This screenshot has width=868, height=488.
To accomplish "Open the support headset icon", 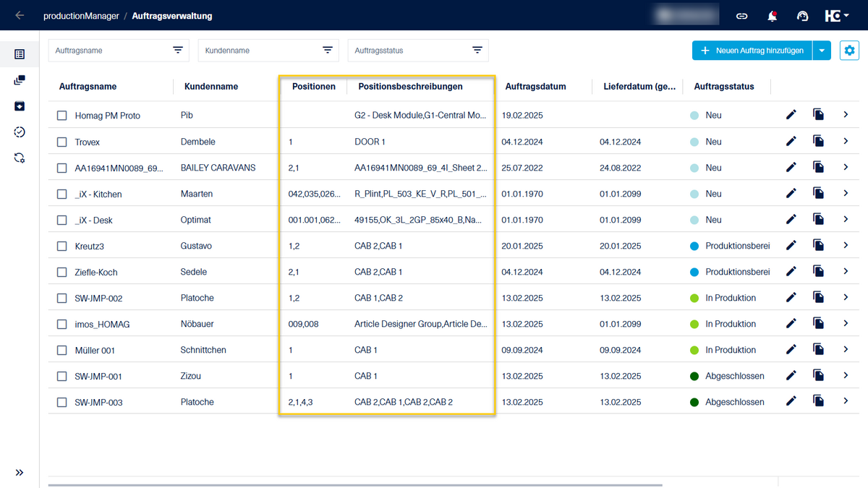I will coord(802,15).
